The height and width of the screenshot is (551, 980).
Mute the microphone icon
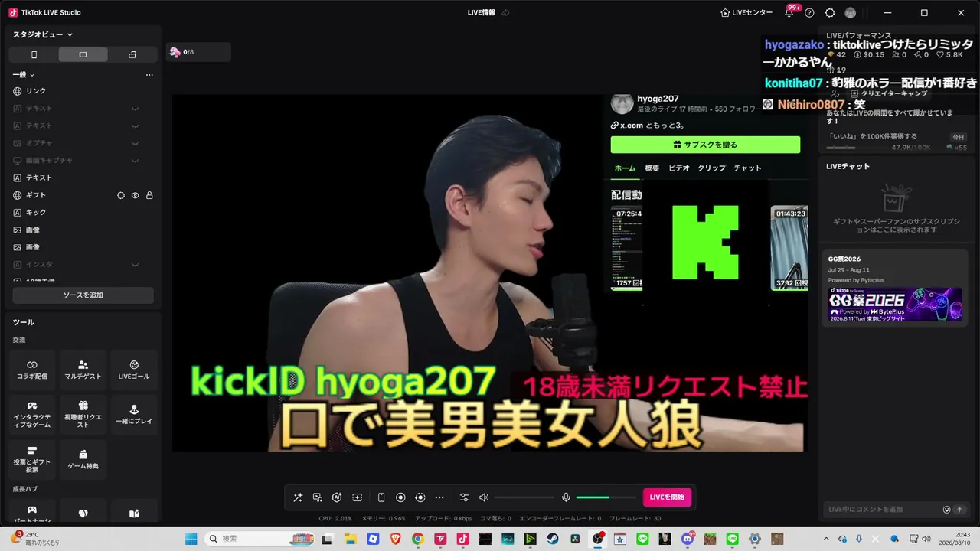click(566, 497)
